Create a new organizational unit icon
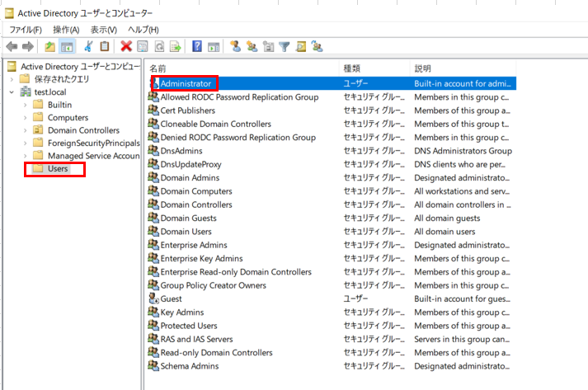 pos(268,46)
